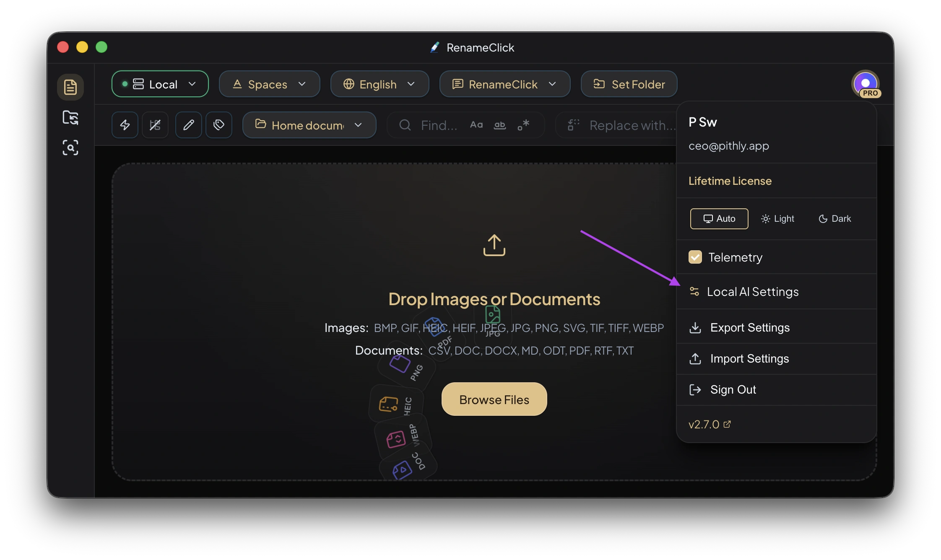The image size is (941, 560).
Task: Open the English language dropdown
Action: (380, 84)
